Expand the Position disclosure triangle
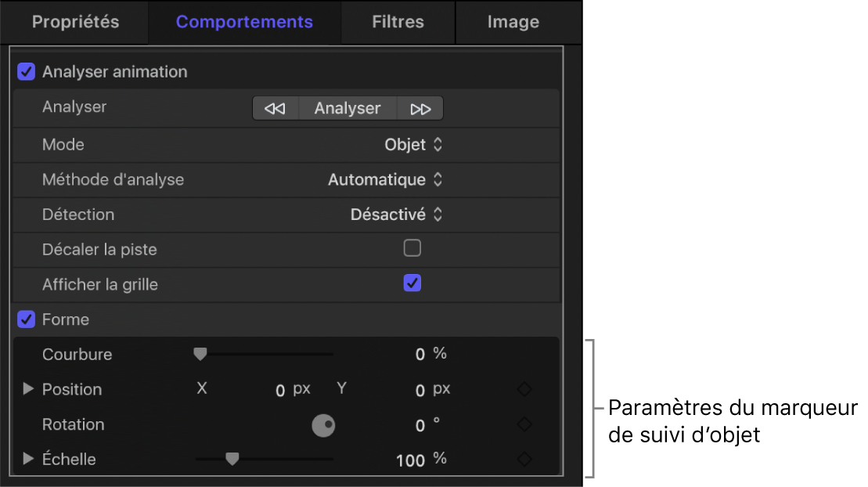 28,389
